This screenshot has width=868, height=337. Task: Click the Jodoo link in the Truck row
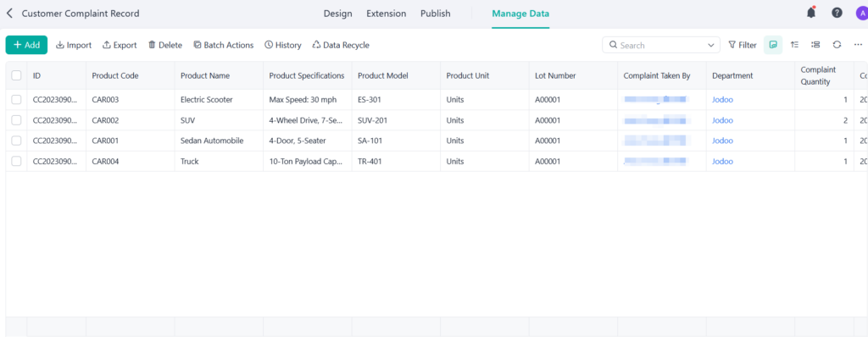pos(722,162)
